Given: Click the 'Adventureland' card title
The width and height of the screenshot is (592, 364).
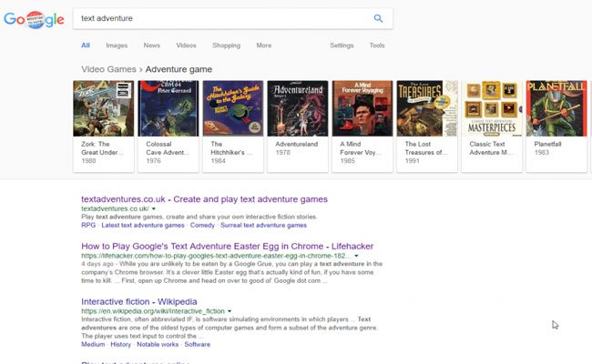Looking at the screenshot, I should (x=296, y=144).
